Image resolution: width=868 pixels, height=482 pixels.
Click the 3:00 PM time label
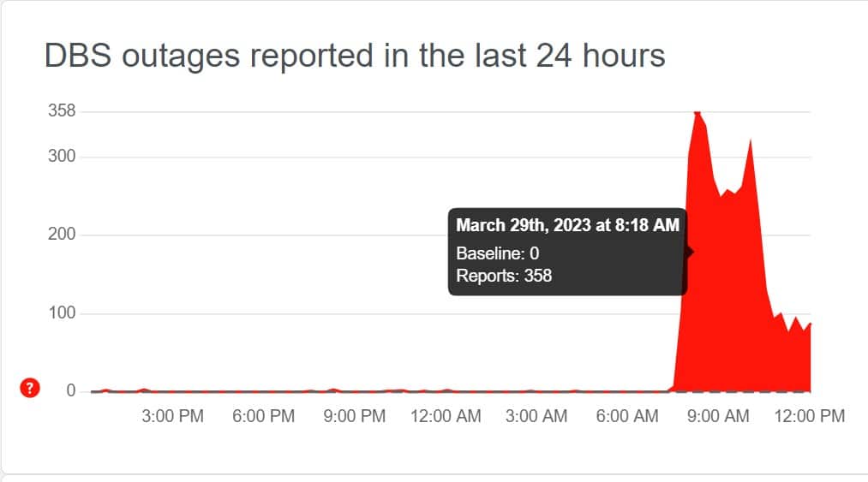(173, 416)
